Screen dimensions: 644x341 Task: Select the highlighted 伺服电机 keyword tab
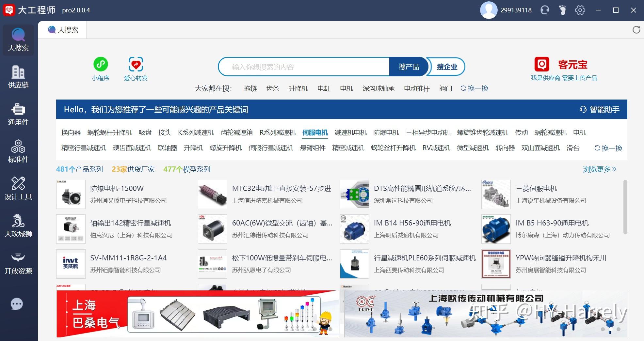tap(315, 132)
